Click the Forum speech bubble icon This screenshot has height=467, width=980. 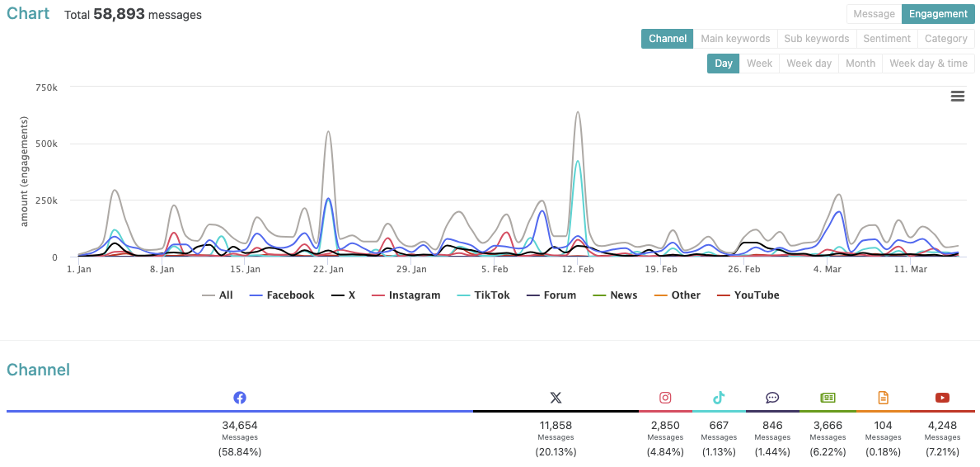point(772,398)
